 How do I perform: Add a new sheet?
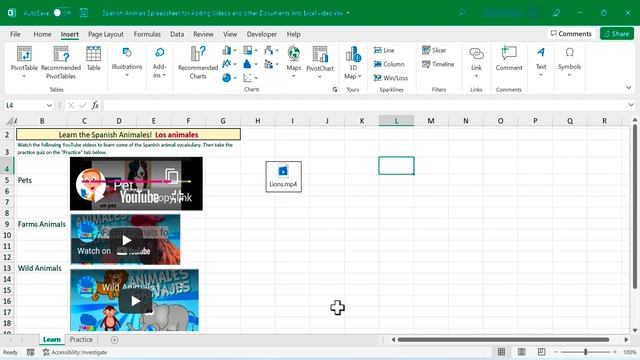click(x=115, y=340)
